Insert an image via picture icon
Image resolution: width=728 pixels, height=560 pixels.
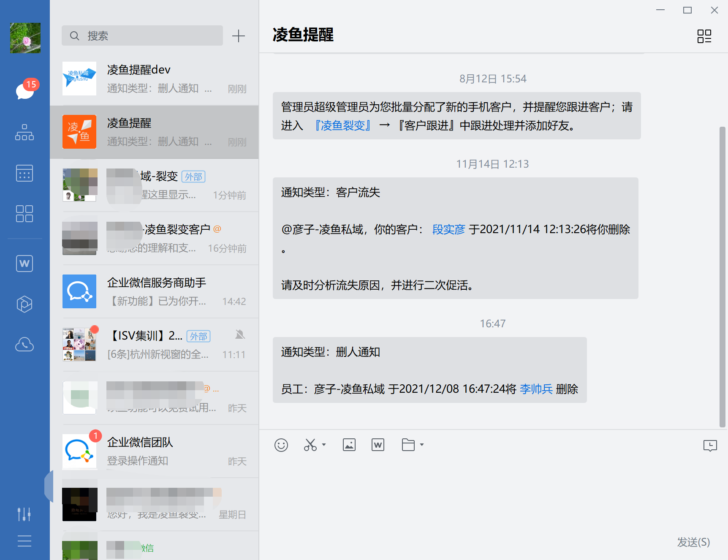pos(349,445)
